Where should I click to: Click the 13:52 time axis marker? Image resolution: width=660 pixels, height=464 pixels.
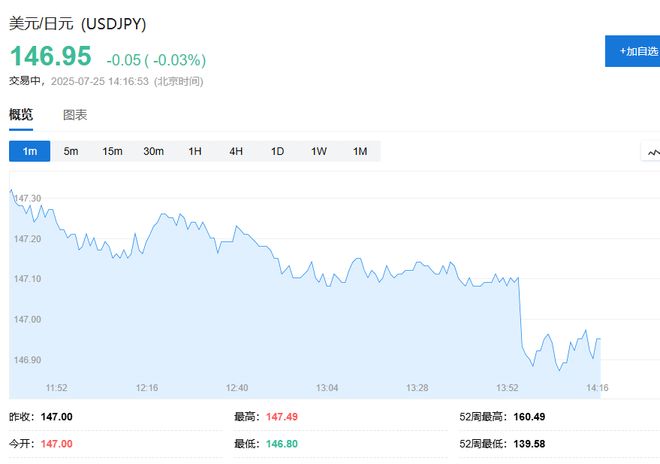[x=507, y=388]
